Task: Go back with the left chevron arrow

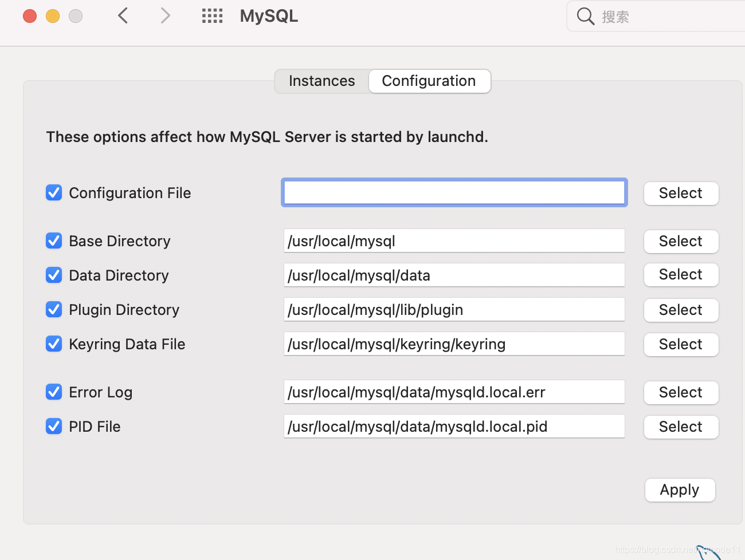Action: [123, 15]
